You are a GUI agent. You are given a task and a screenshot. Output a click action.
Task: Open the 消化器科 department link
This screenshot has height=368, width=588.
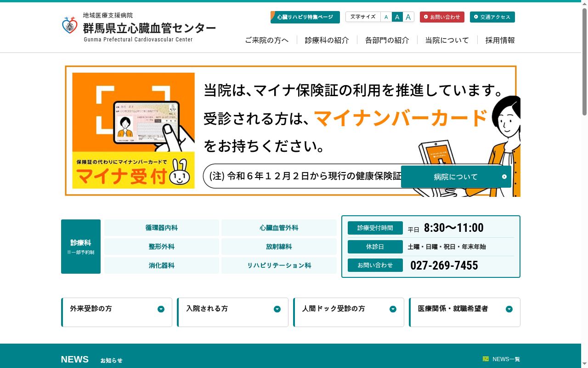pyautogui.click(x=162, y=265)
